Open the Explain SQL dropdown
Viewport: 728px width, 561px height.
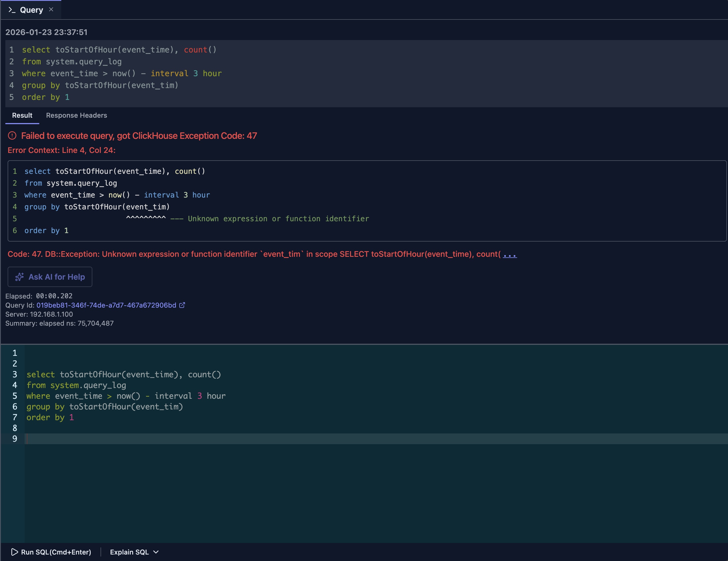(130, 552)
